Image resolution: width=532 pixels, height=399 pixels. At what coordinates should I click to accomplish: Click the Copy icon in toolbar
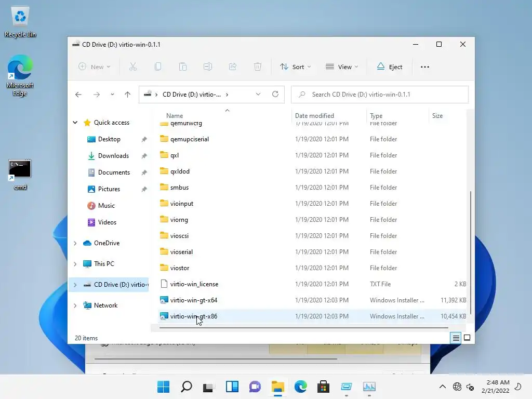pos(158,67)
